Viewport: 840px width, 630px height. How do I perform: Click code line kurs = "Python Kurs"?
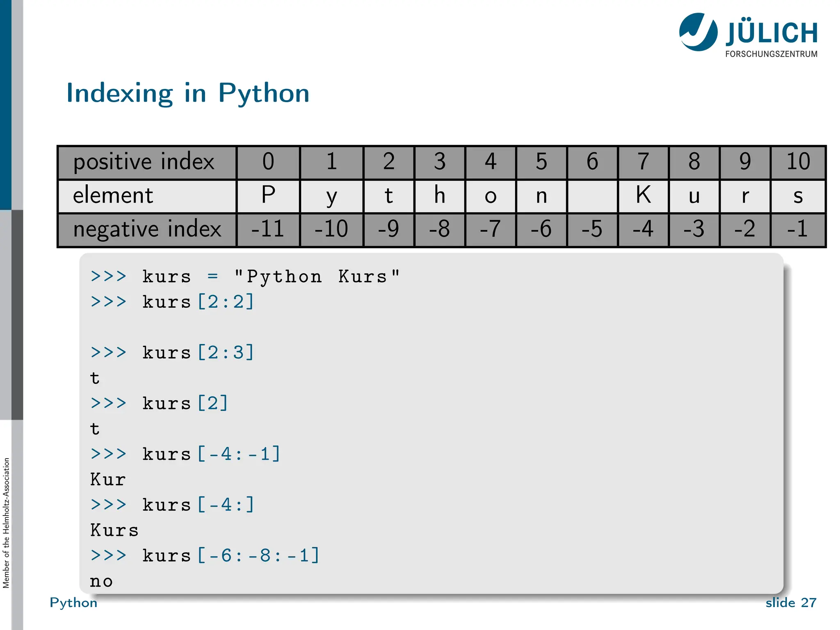(245, 277)
